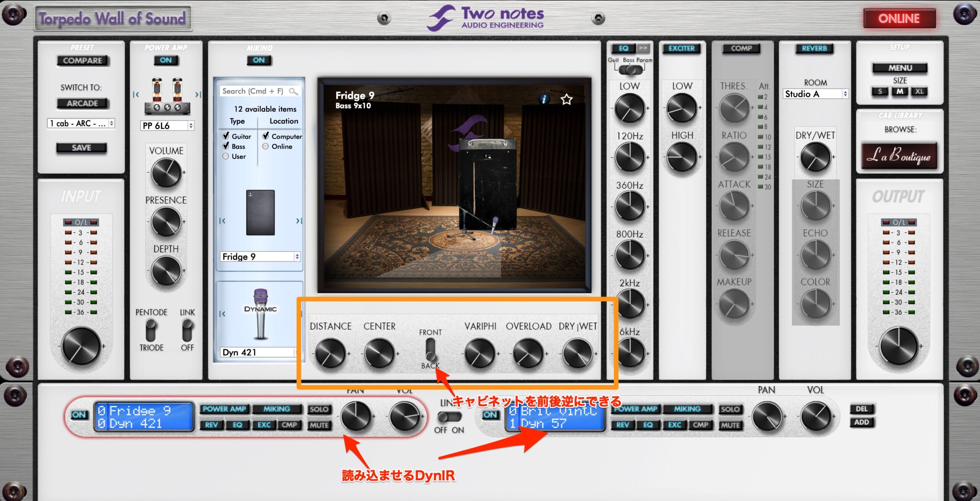Click the search magnifier icon
This screenshot has height=501, width=980.
pos(293,91)
